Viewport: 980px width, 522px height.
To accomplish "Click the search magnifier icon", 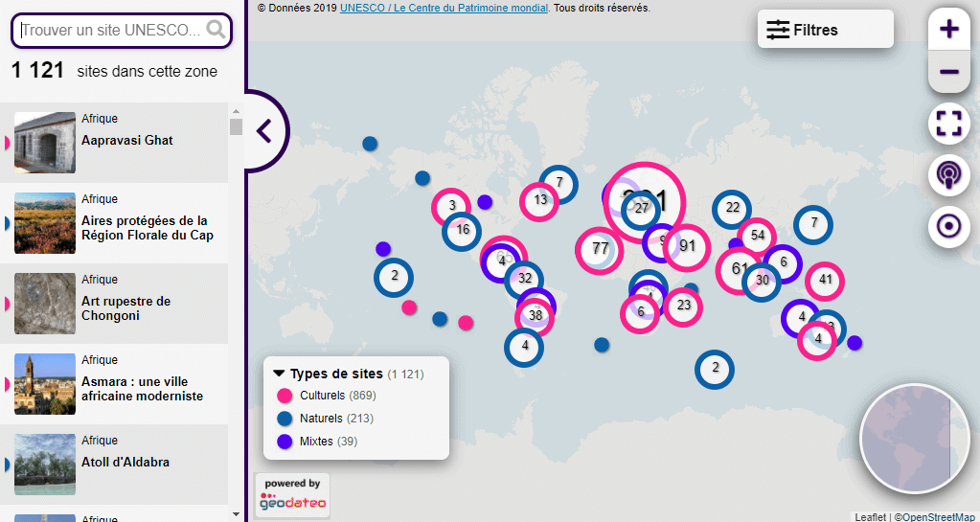I will 217,30.
